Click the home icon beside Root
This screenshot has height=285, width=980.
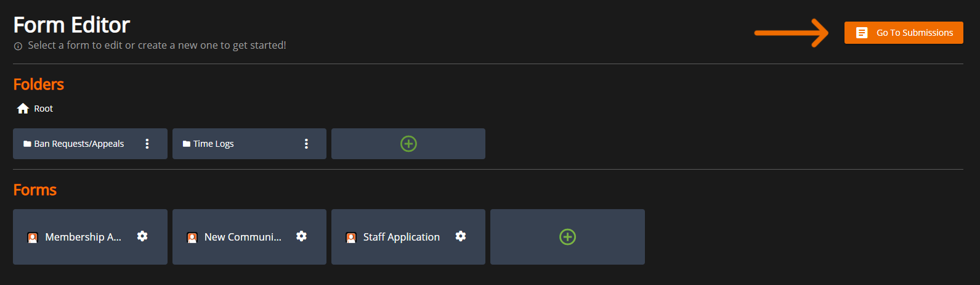23,109
